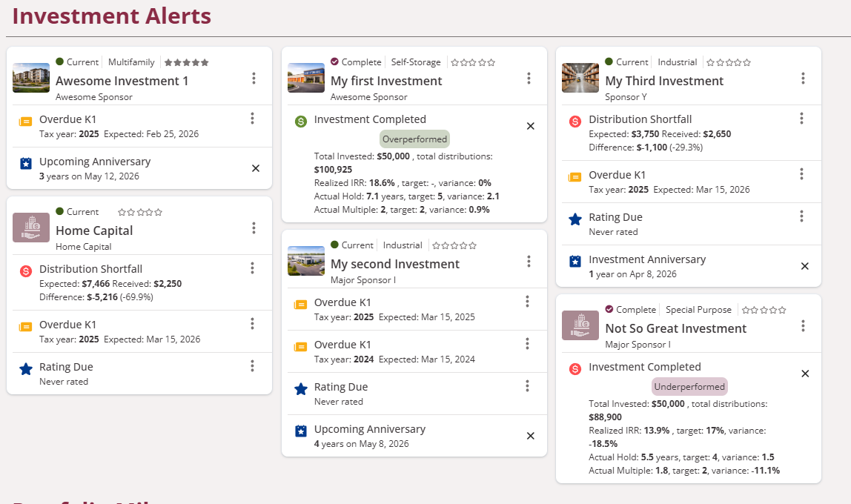This screenshot has height=504, width=851.
Task: Click the Home Capital placeholder building icon
Action: coord(31,228)
